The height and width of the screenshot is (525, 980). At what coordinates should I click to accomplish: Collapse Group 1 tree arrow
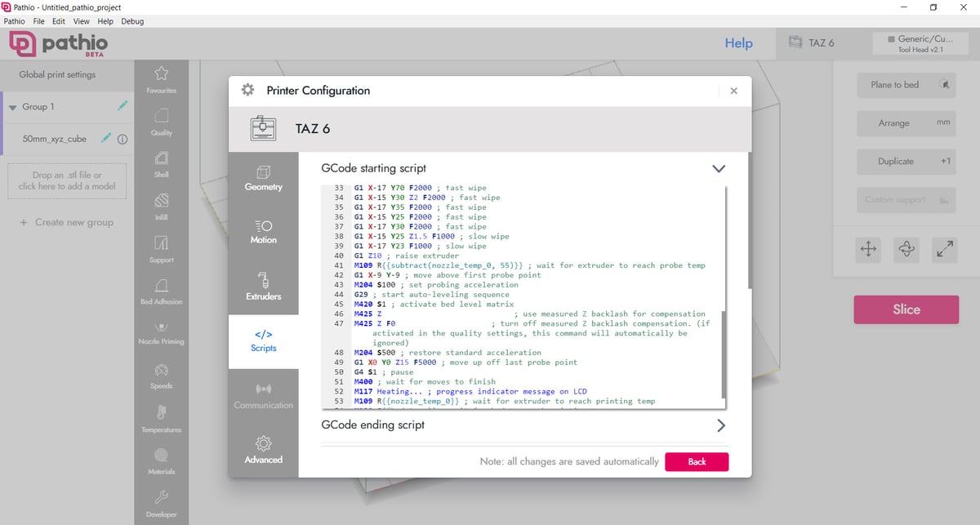pos(12,107)
